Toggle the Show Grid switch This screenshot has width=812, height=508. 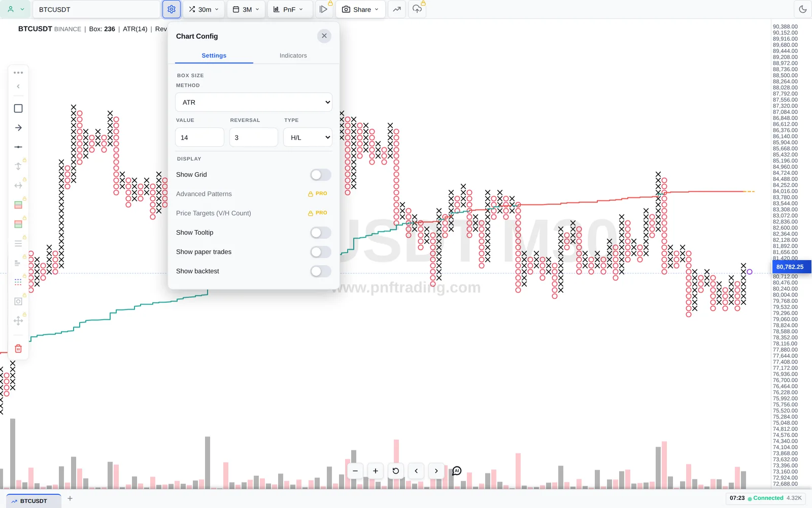pos(321,175)
